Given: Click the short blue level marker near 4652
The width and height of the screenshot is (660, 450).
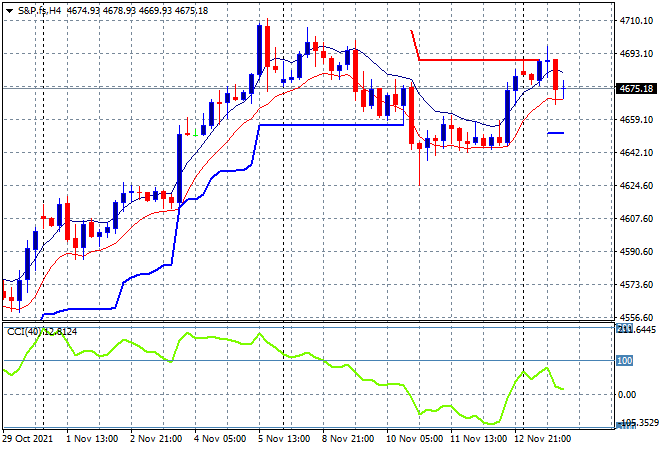Looking at the screenshot, I should (x=556, y=133).
